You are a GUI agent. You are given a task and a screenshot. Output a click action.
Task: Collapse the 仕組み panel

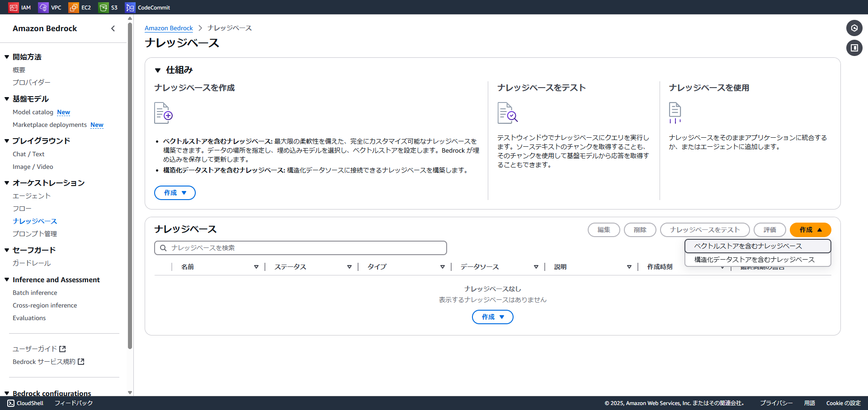[158, 70]
